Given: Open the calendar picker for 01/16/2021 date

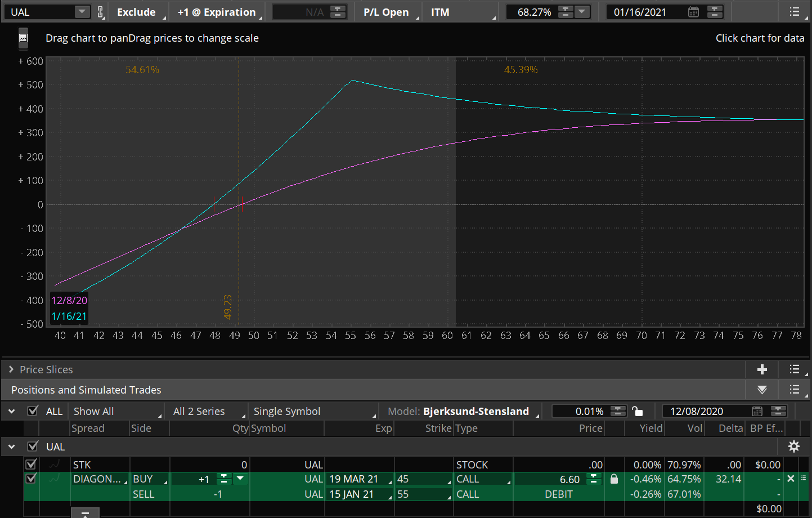Looking at the screenshot, I should tap(693, 12).
